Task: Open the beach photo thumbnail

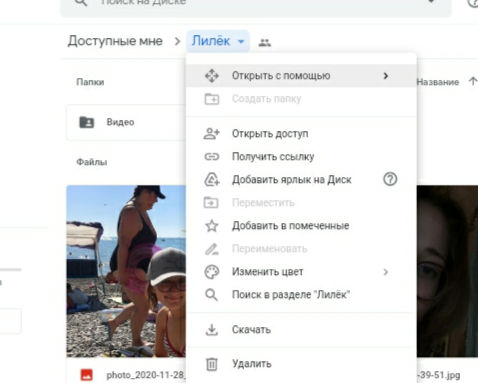Action: tap(126, 271)
